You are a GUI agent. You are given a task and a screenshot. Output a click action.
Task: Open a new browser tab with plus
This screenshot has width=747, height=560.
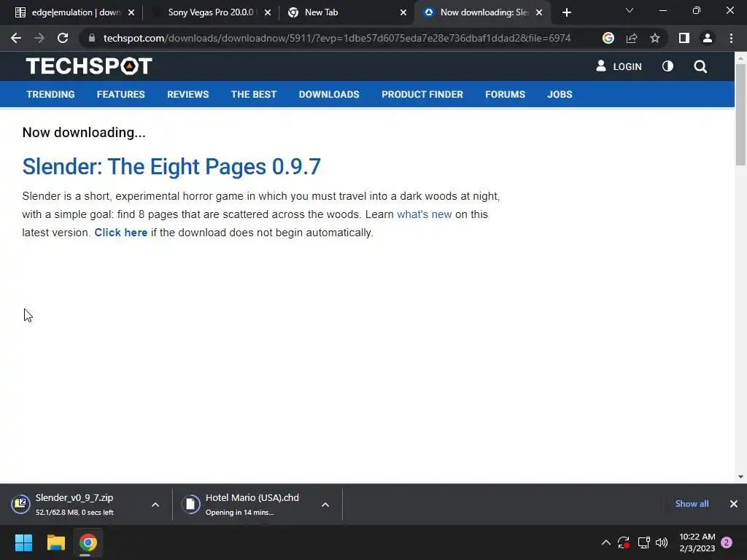pyautogui.click(x=566, y=12)
